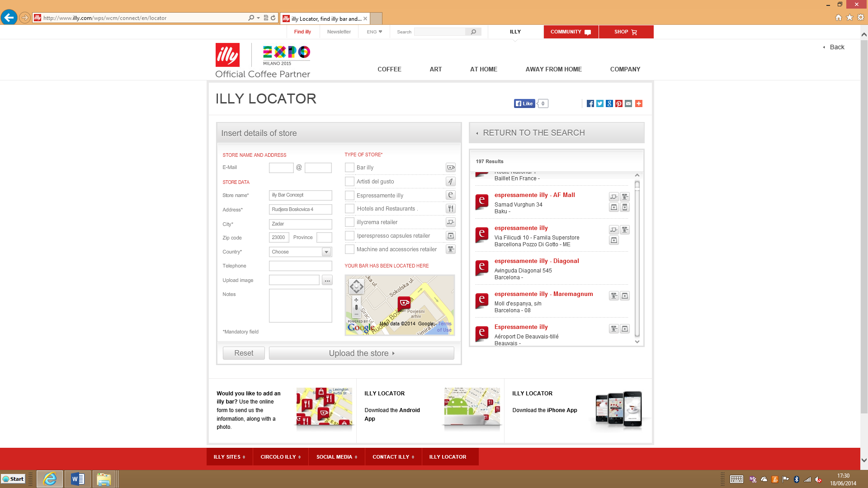Click the Shop cart button
The width and height of the screenshot is (868, 488).
626,32
